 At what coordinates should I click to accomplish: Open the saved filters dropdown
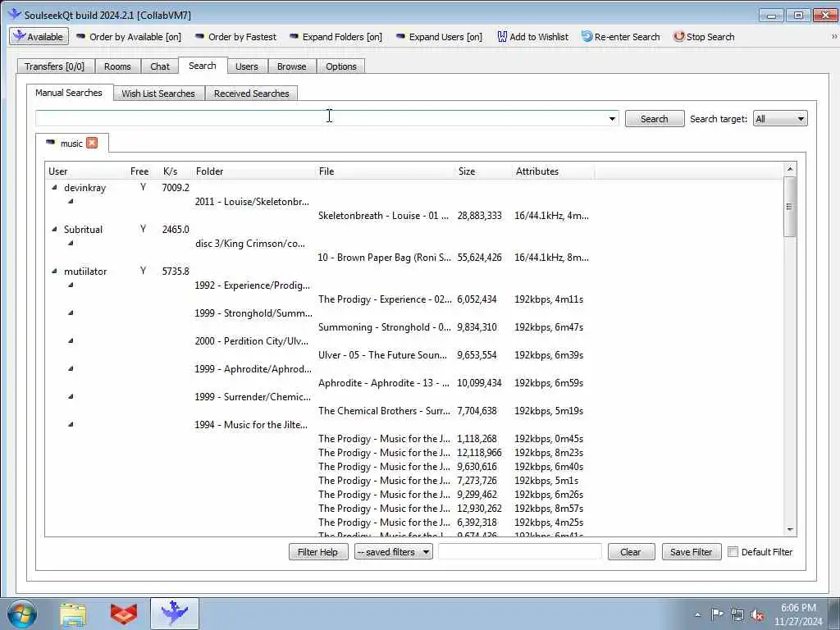click(x=393, y=552)
